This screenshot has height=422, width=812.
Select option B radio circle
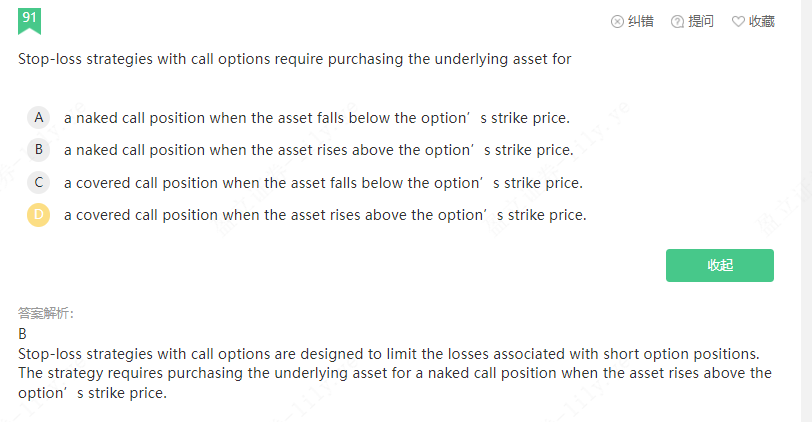[x=39, y=150]
